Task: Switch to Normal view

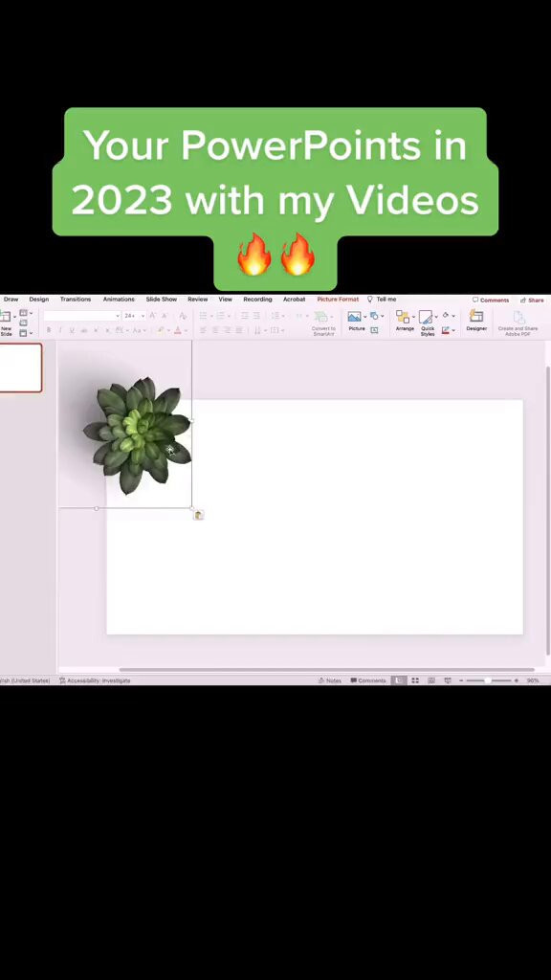Action: [x=399, y=680]
